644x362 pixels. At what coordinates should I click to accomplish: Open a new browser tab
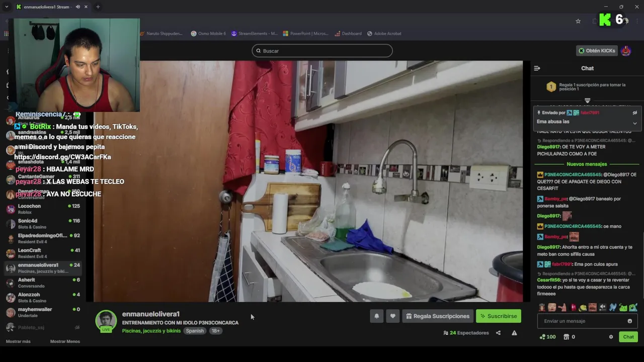pyautogui.click(x=98, y=7)
